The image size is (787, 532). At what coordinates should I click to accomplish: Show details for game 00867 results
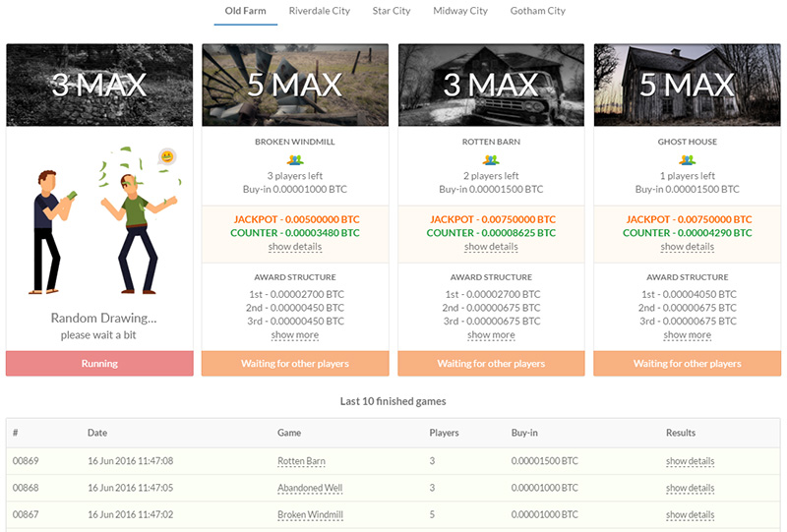tap(691, 514)
